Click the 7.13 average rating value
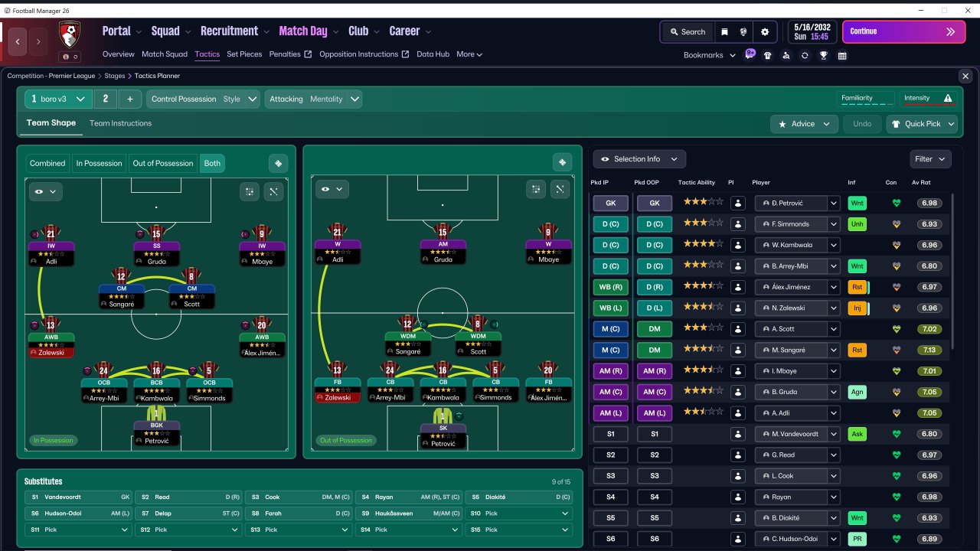Screen dimensions: 980x551 click(x=929, y=350)
